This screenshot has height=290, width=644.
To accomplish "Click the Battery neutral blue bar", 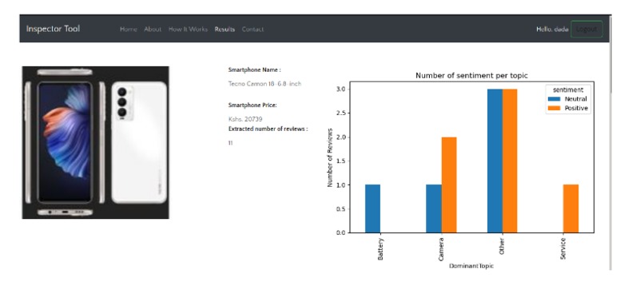I will (372, 209).
